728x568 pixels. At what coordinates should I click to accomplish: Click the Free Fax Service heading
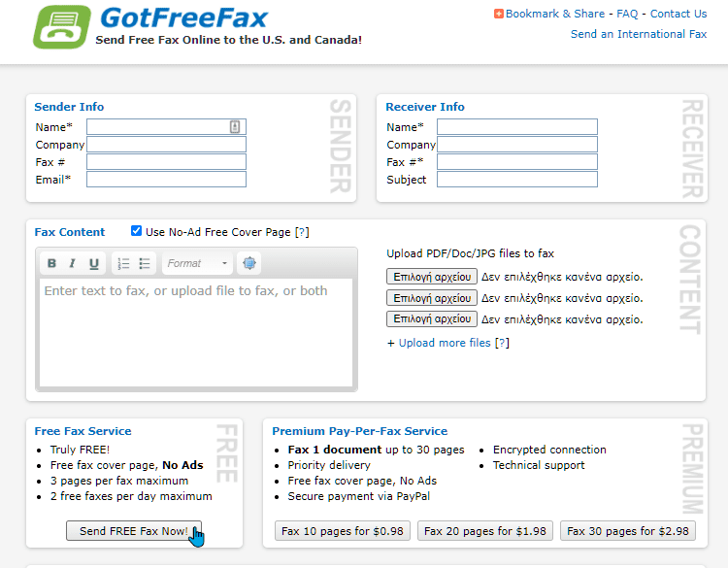click(x=83, y=431)
